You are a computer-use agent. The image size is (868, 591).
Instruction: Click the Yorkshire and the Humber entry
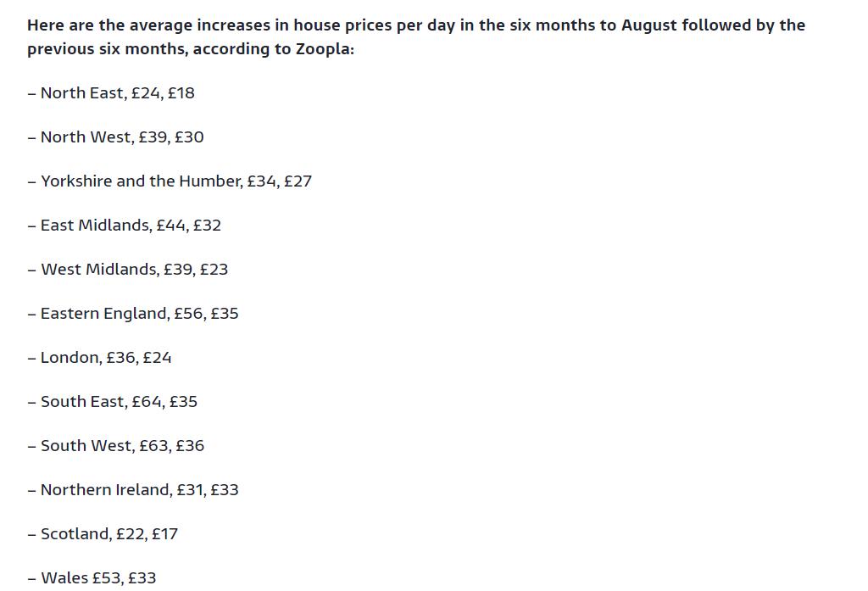(170, 181)
